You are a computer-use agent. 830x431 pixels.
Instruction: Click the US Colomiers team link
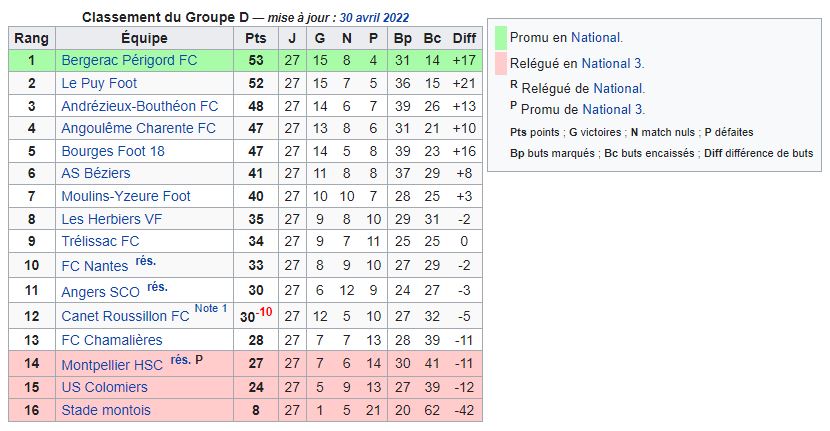click(x=105, y=387)
